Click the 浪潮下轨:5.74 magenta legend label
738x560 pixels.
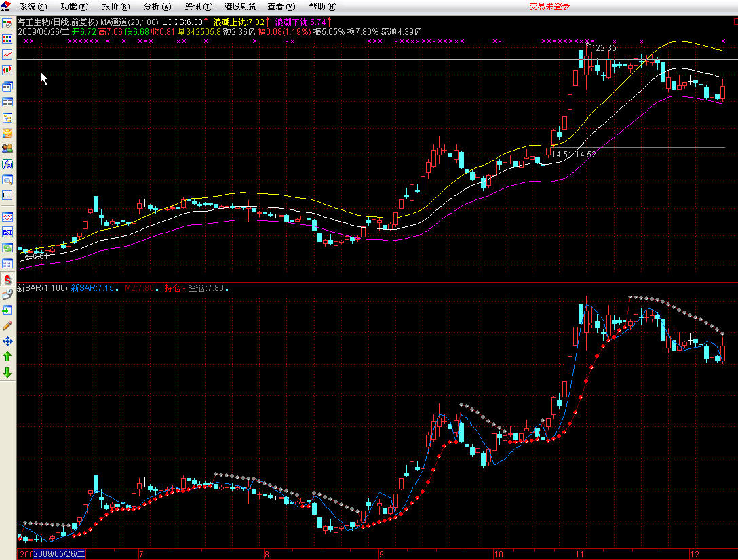coord(300,22)
